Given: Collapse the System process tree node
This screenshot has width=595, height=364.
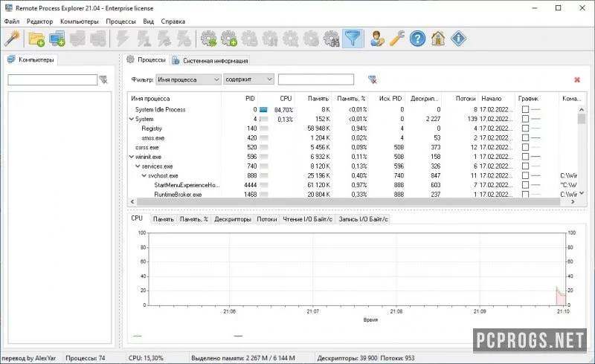Looking at the screenshot, I should pyautogui.click(x=132, y=119).
